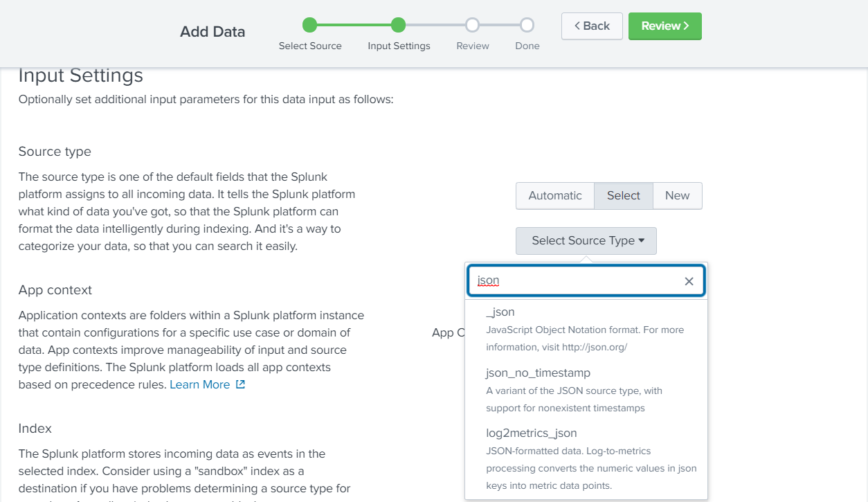Switch to Select source type mode
This screenshot has height=502, width=868.
tap(623, 196)
